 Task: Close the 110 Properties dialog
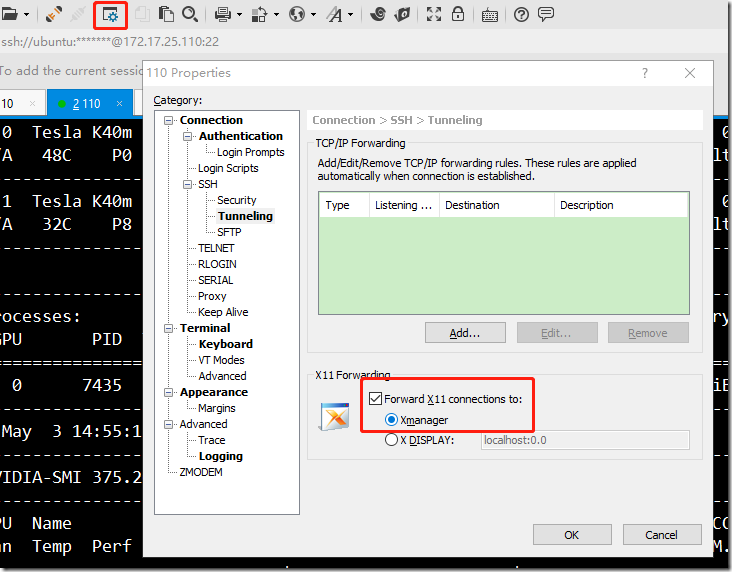[690, 73]
